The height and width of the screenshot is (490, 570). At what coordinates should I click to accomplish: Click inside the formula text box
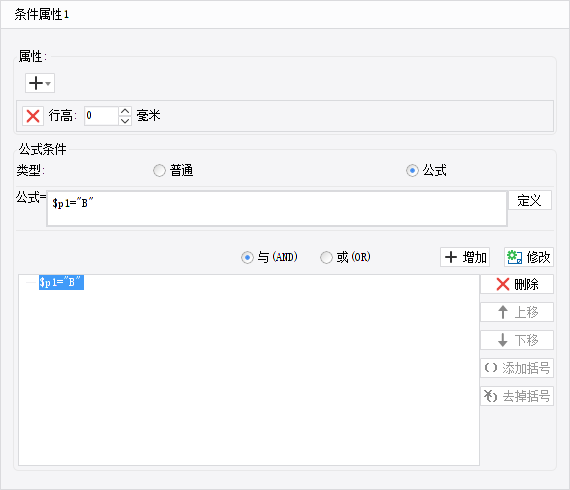[x=277, y=209]
